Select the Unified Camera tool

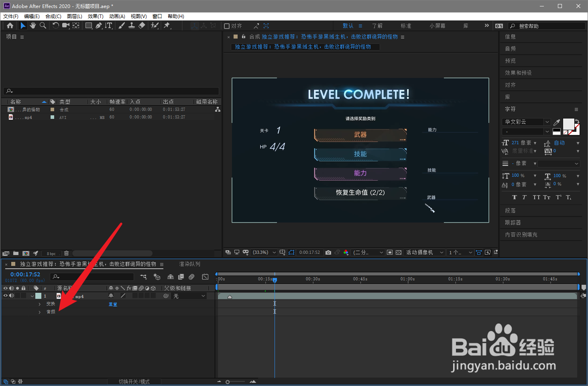[66, 25]
